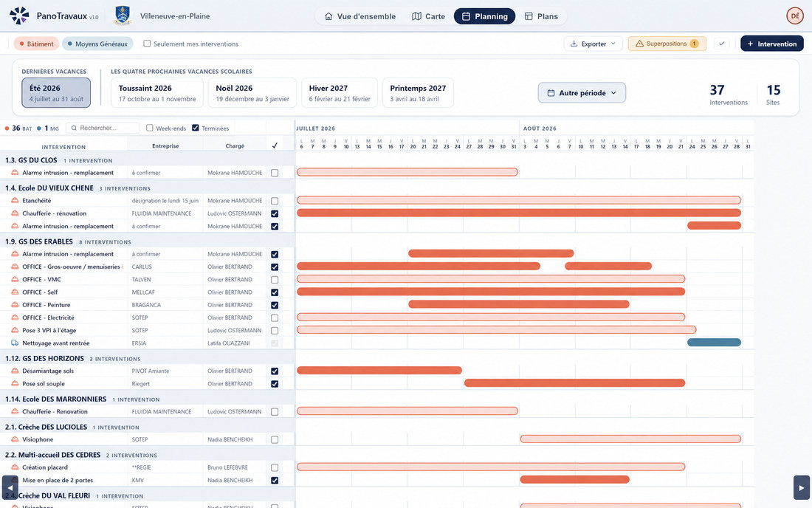This screenshot has height=508, width=812.
Task: Click helmet icon beside Chaufferie - Renovation
Action: click(15, 411)
